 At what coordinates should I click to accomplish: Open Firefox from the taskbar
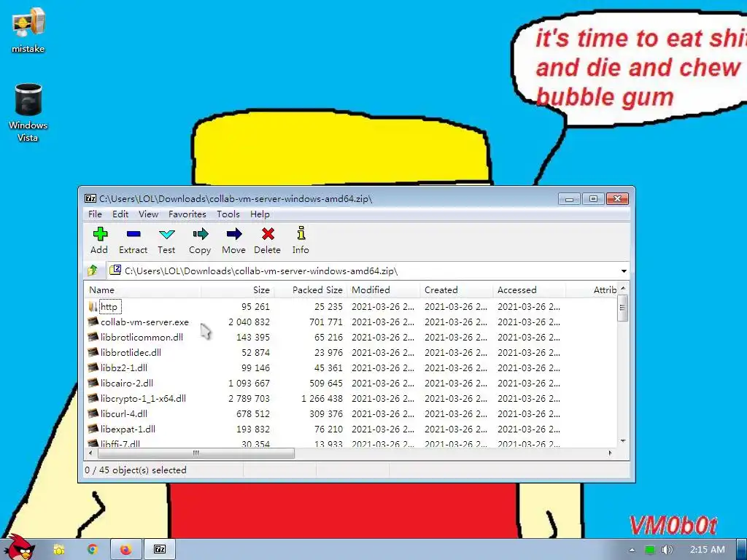125,550
